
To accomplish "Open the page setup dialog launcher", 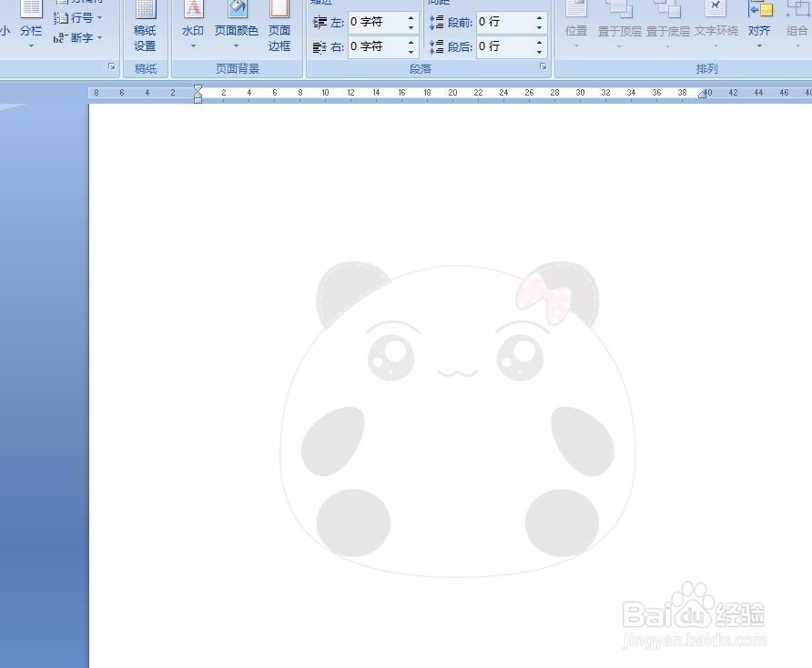I will [112, 66].
